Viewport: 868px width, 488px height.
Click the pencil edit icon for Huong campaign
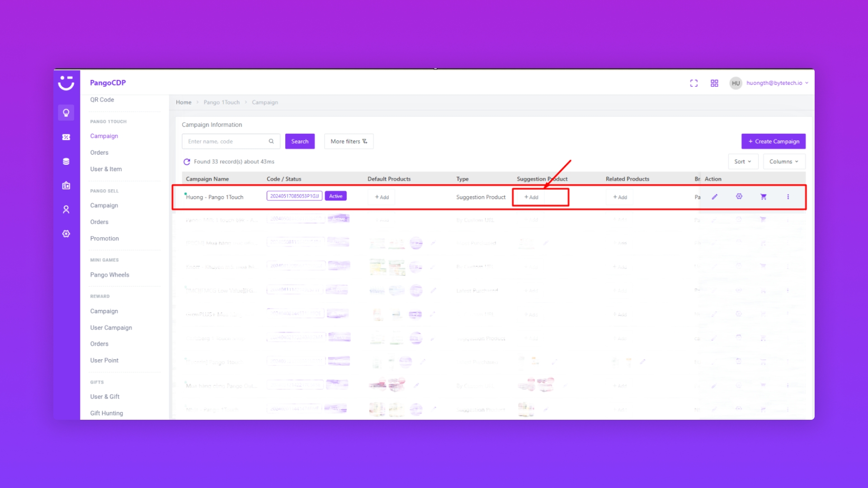click(x=715, y=197)
